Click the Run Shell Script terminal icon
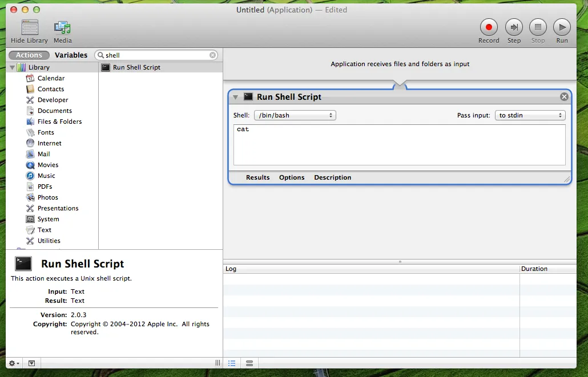The height and width of the screenshot is (377, 588). click(248, 97)
